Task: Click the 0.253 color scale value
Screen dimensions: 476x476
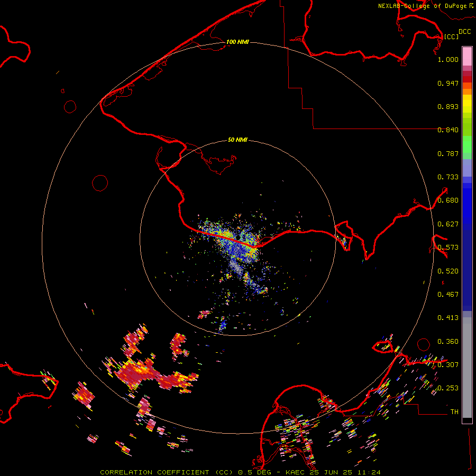Action: pyautogui.click(x=448, y=388)
